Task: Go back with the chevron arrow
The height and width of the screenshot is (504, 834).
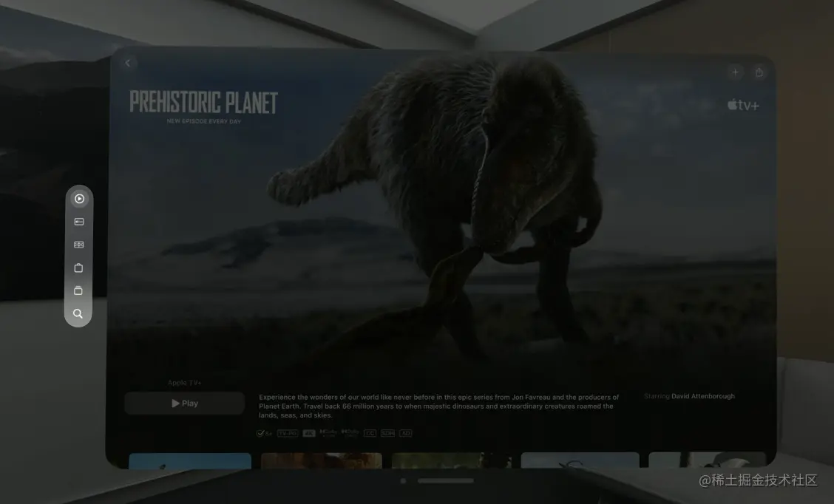Action: 128,64
